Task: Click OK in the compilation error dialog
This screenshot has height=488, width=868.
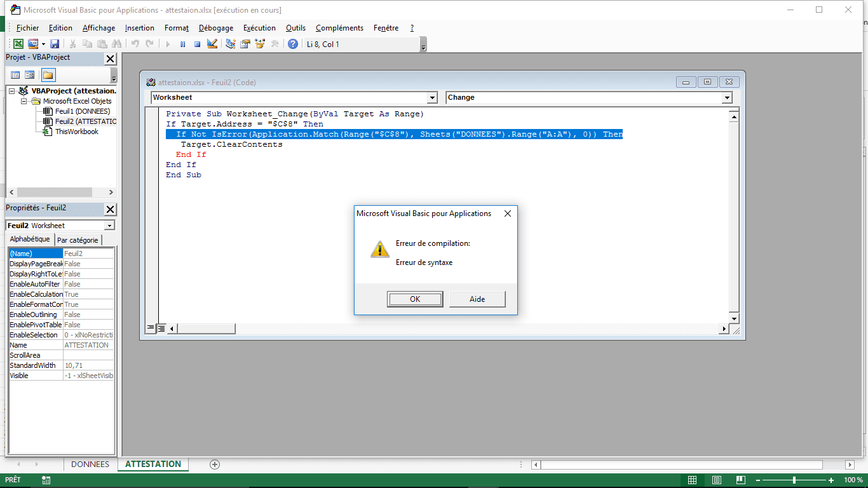Action: point(415,299)
